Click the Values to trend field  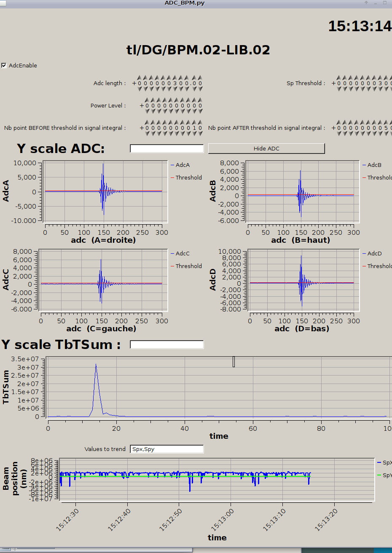coord(166,449)
